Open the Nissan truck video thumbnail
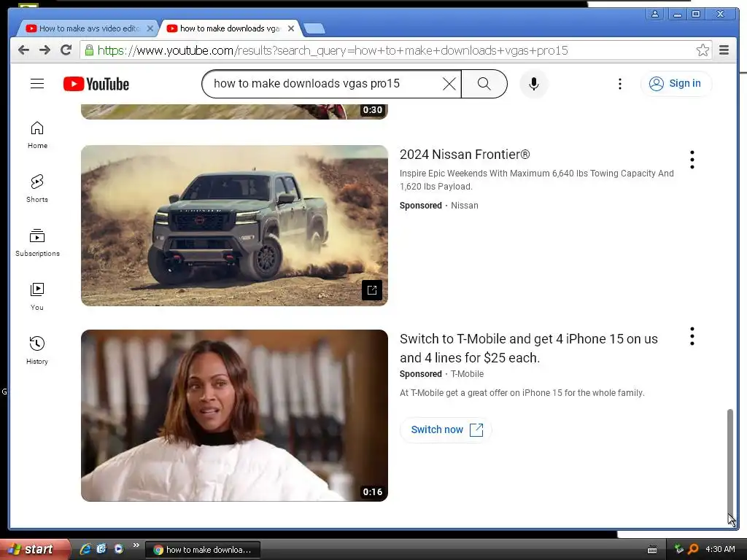 tap(234, 225)
